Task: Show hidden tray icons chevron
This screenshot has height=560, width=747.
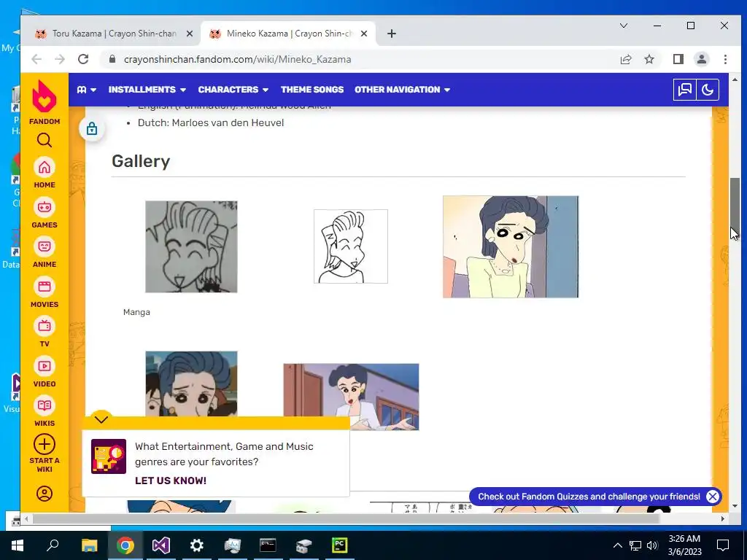Action: click(x=617, y=545)
